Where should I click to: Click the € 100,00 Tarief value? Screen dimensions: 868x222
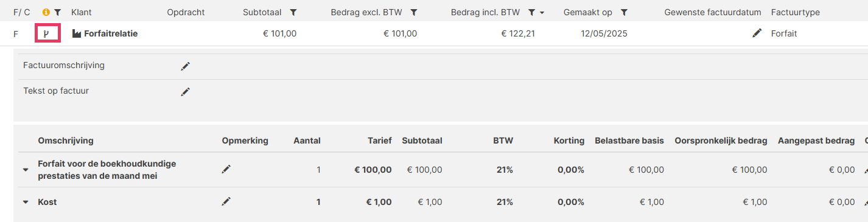tap(373, 170)
